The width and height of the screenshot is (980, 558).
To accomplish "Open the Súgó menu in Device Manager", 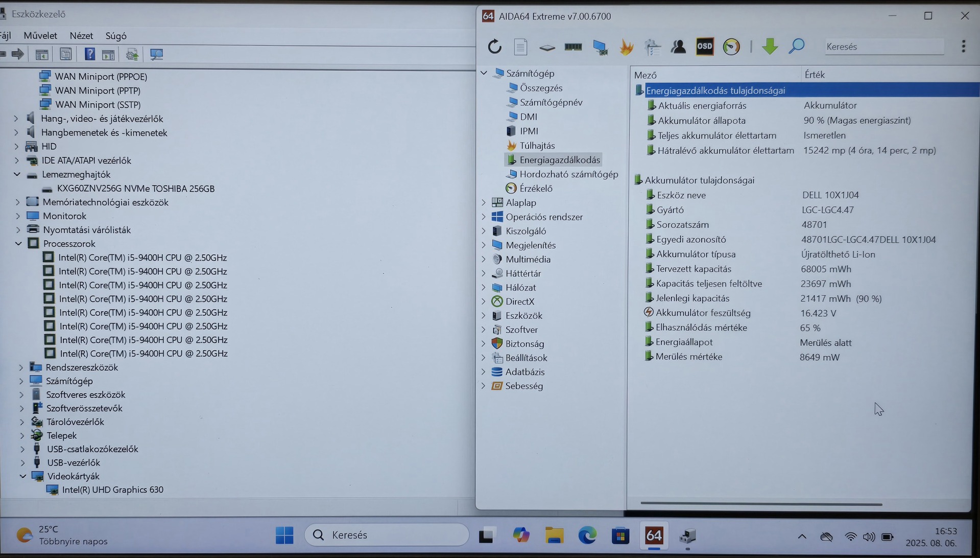I will click(x=116, y=36).
